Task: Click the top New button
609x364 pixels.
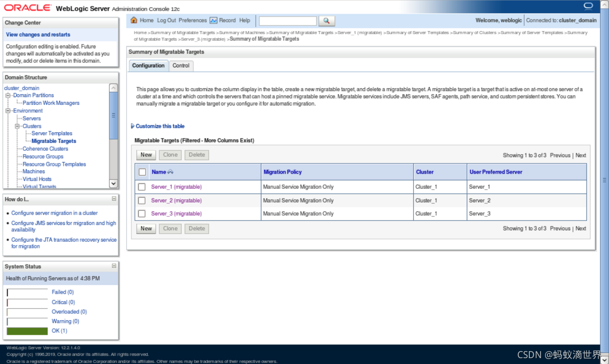Action: 147,155
